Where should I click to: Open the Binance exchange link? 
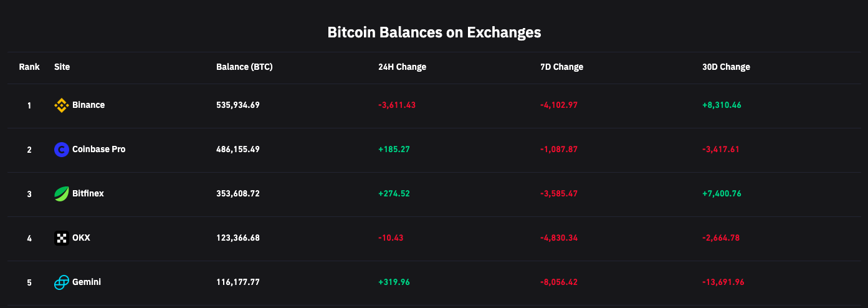[88, 105]
